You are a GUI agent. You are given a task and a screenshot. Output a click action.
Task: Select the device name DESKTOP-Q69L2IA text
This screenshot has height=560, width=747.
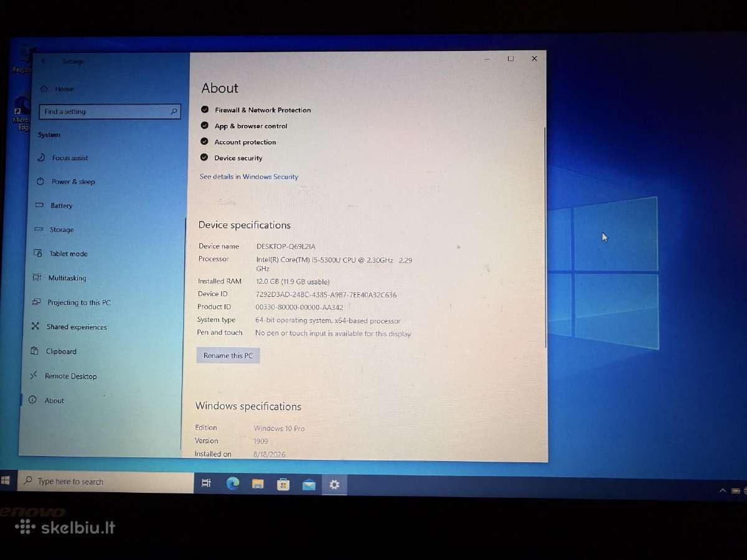(x=286, y=246)
